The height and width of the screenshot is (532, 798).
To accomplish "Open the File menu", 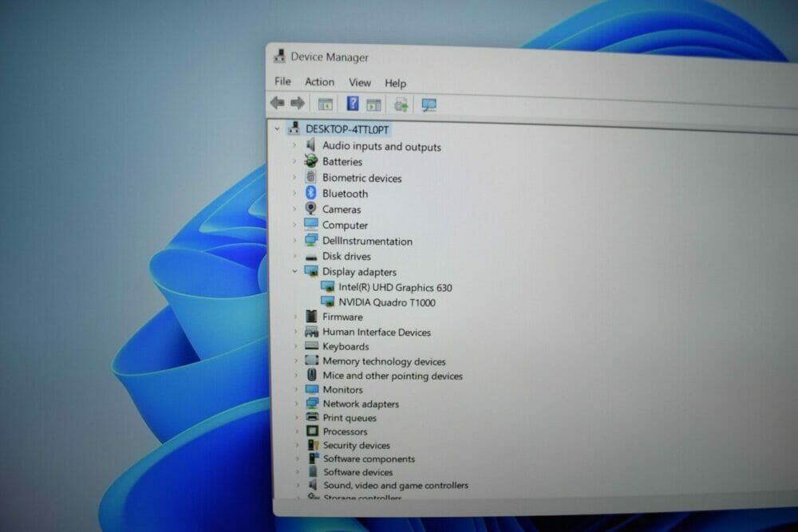I will (282, 81).
